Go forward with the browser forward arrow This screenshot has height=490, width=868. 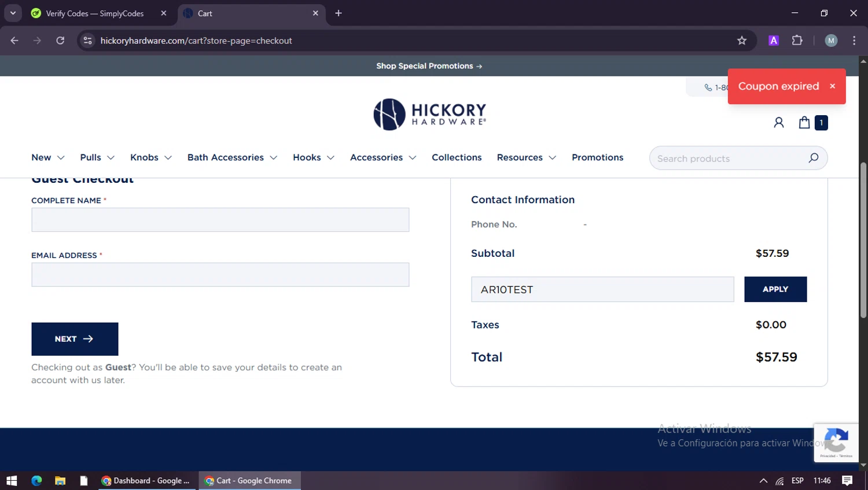point(37,40)
